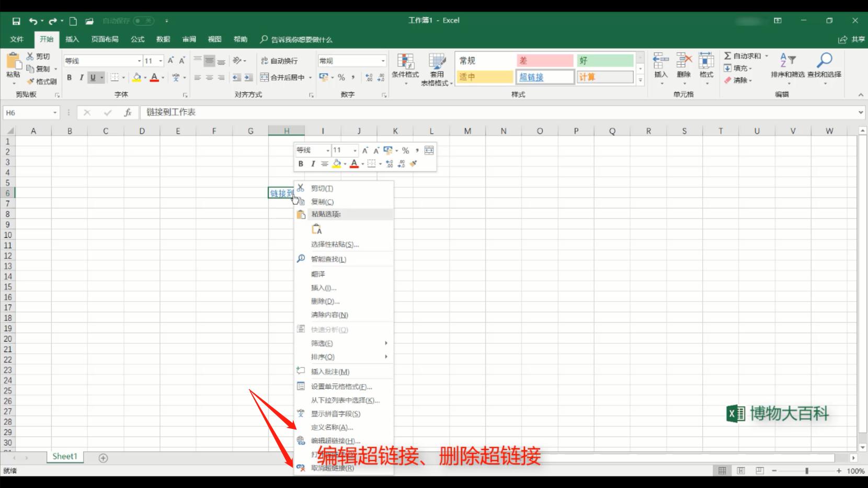Choose Paste Special (选择性粘贴) in the context menu

tap(344, 244)
